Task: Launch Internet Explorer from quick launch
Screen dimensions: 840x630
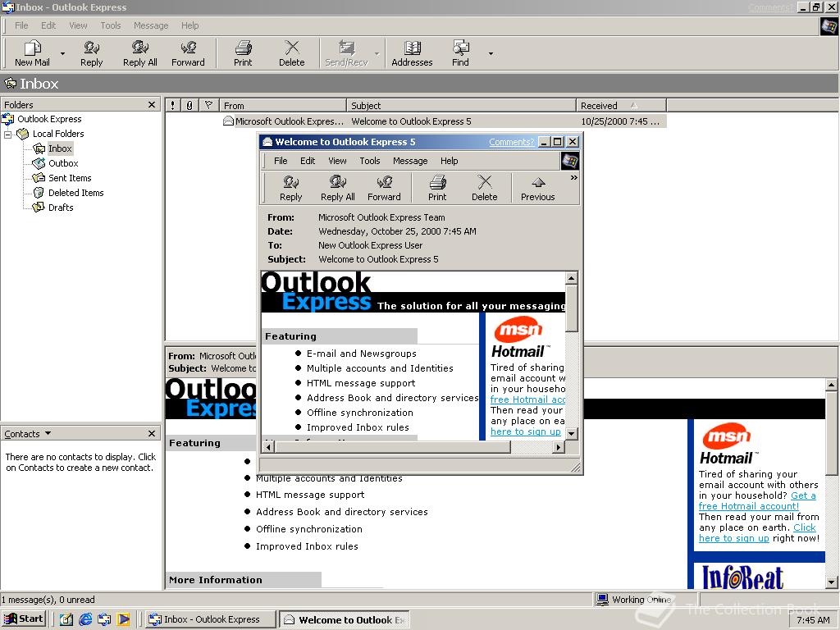Action: [85, 619]
